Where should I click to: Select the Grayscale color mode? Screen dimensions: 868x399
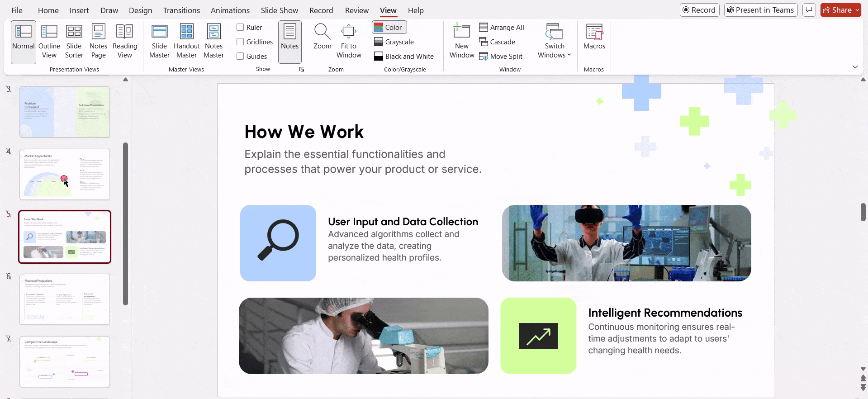click(394, 42)
